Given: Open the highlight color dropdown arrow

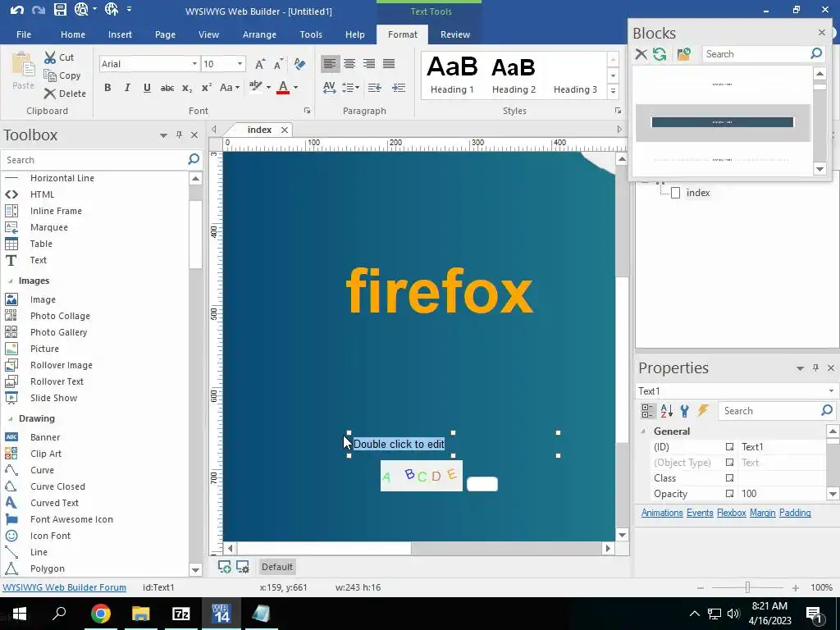Looking at the screenshot, I should tap(268, 88).
